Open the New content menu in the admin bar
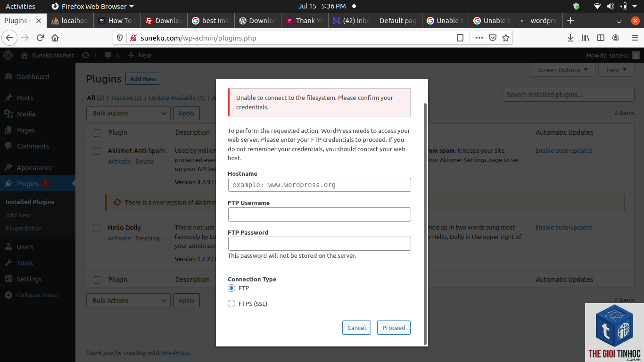The width and height of the screenshot is (644, 362). point(140,55)
